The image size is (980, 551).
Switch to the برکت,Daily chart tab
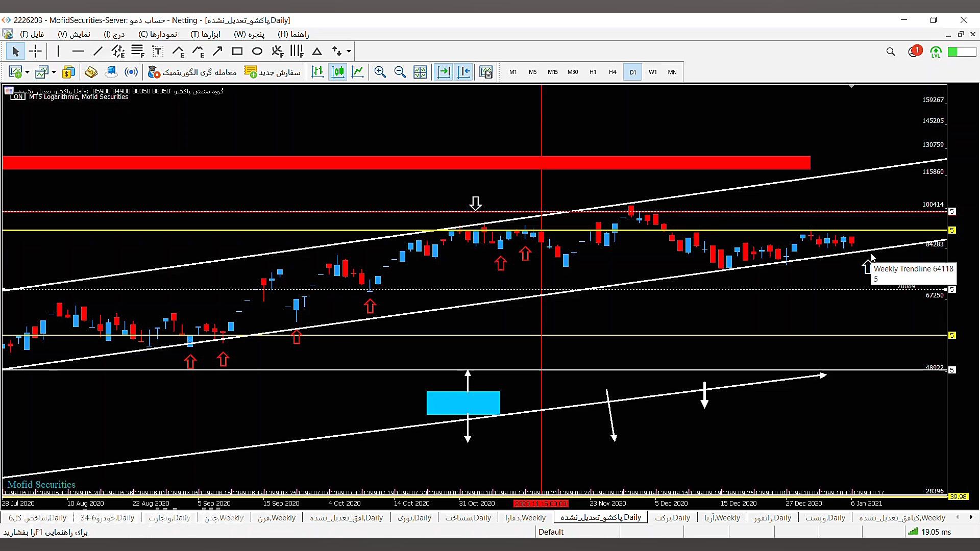pos(672,517)
